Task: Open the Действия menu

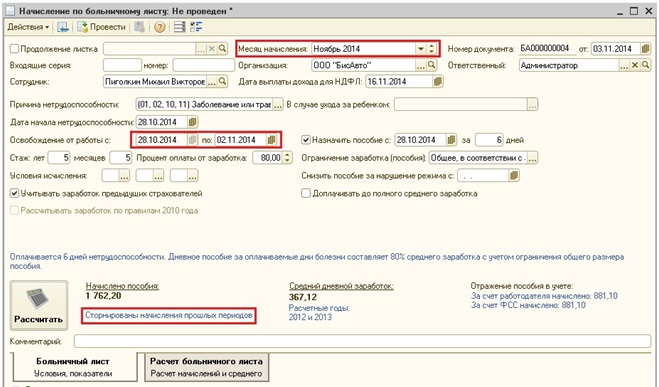Action: (28, 27)
